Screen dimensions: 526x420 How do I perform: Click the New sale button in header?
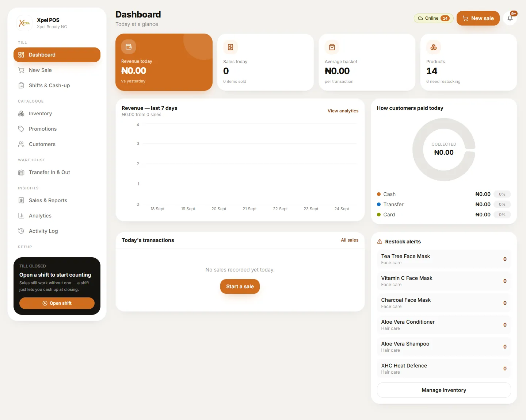pos(478,18)
